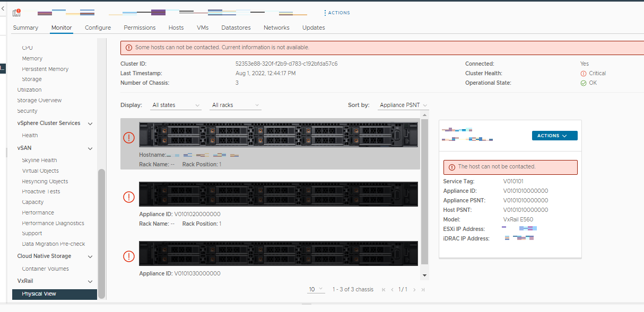Click the critical alert icon on first chassis
644x312 pixels.
pos(129,138)
